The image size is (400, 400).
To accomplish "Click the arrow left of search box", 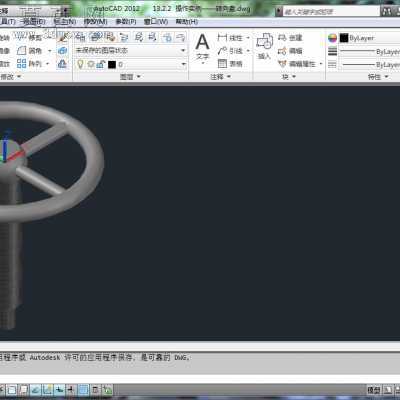I will (x=279, y=12).
